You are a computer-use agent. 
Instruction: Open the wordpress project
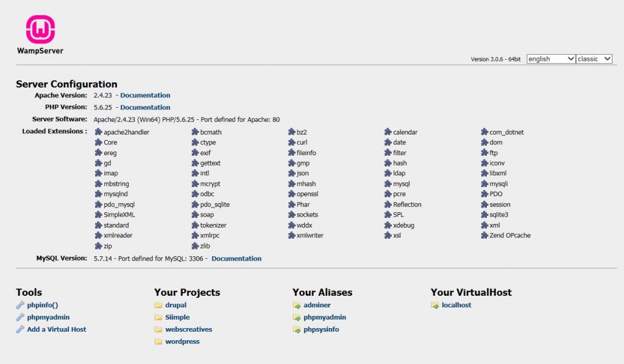coord(182,341)
